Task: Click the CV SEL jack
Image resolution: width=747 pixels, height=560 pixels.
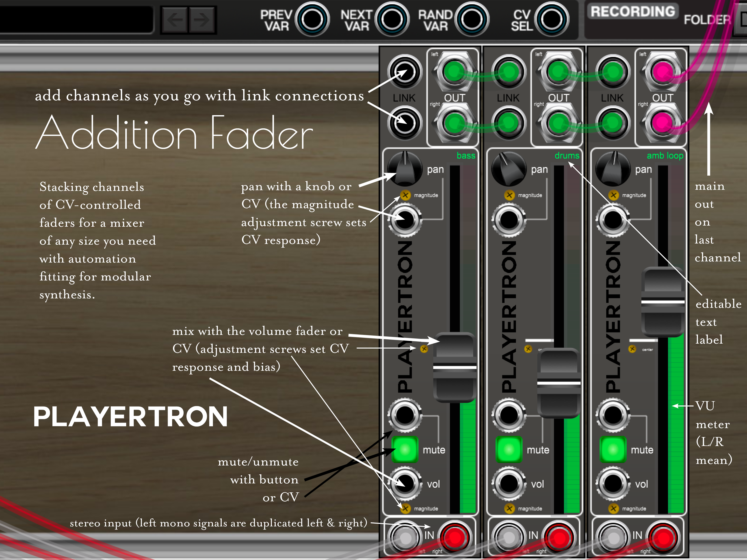Action: click(x=552, y=19)
